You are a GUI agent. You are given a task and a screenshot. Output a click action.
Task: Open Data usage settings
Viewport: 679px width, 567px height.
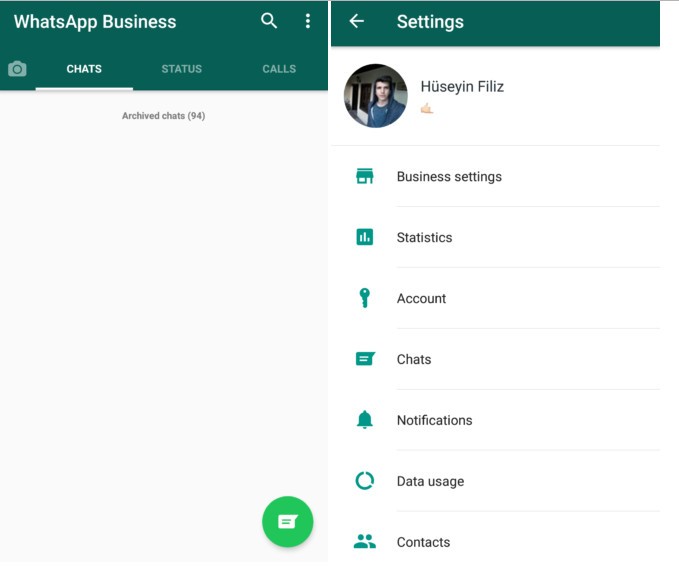coord(495,481)
